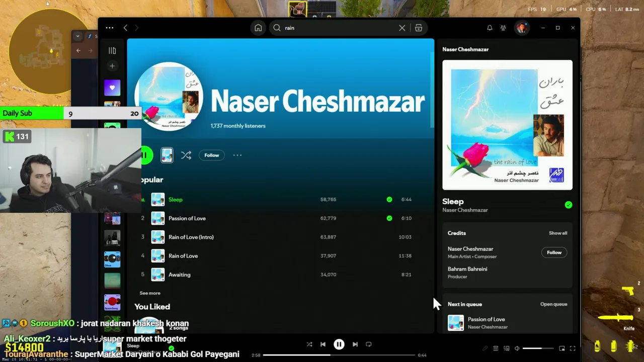Toggle the liked checkmark on Passion of Love row
644x362 pixels.
pyautogui.click(x=389, y=218)
